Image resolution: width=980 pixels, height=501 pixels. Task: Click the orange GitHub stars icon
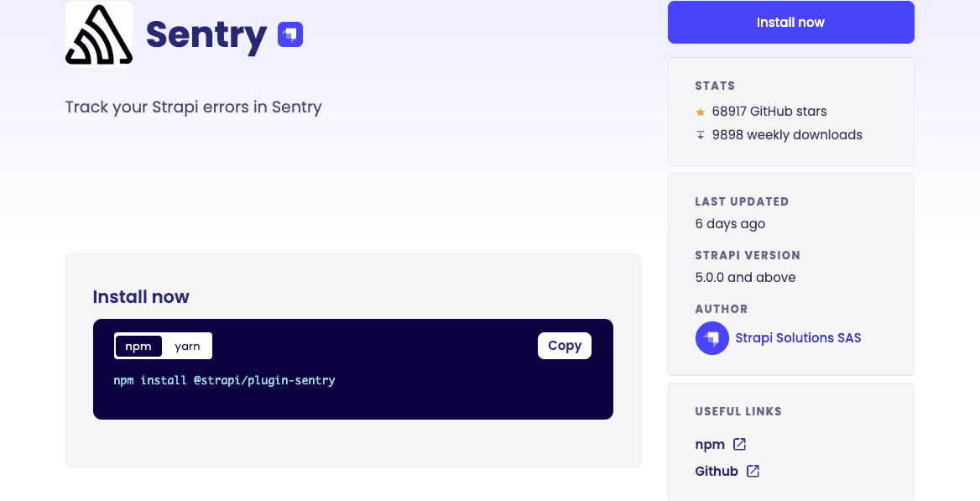click(x=700, y=112)
